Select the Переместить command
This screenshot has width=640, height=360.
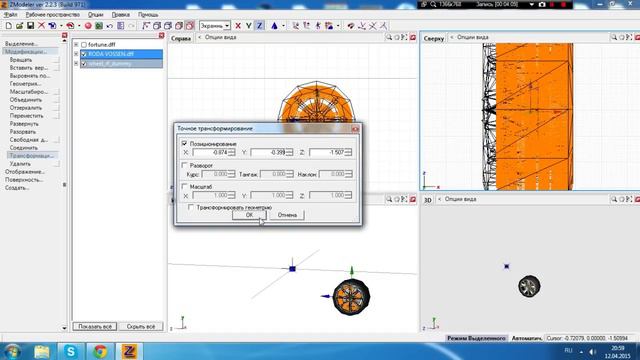pyautogui.click(x=27, y=116)
